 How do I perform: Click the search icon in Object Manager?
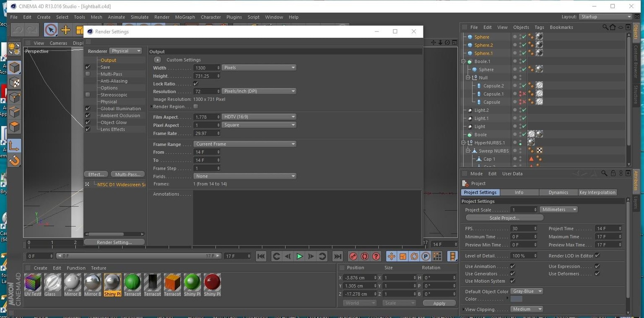[x=605, y=27]
